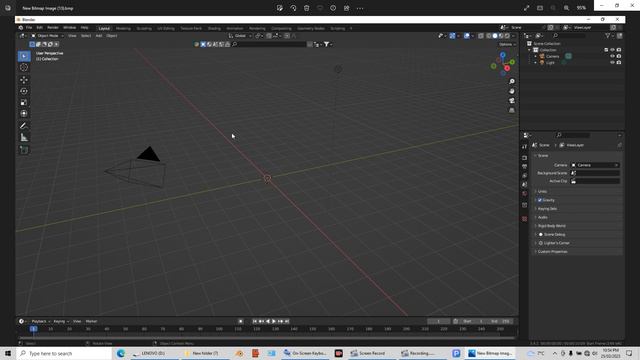Click the Light object icon in outliner
The height and width of the screenshot is (360, 640).
tap(542, 62)
